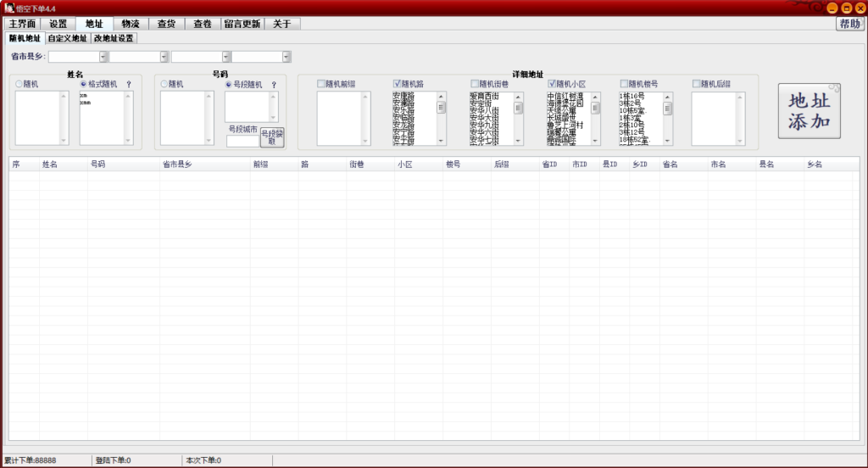
Task: Toggle the 随机街巷 checkbox
Action: pyautogui.click(x=475, y=83)
